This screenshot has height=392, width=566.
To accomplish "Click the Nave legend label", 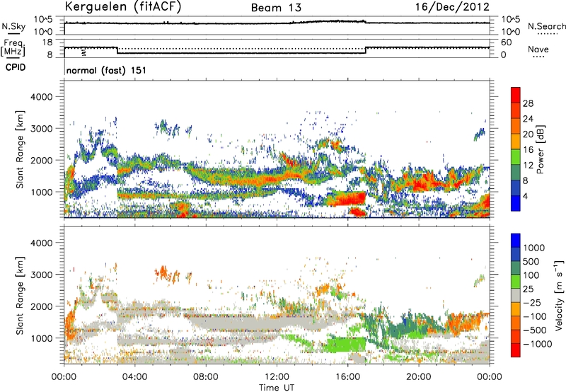I will click(x=538, y=49).
